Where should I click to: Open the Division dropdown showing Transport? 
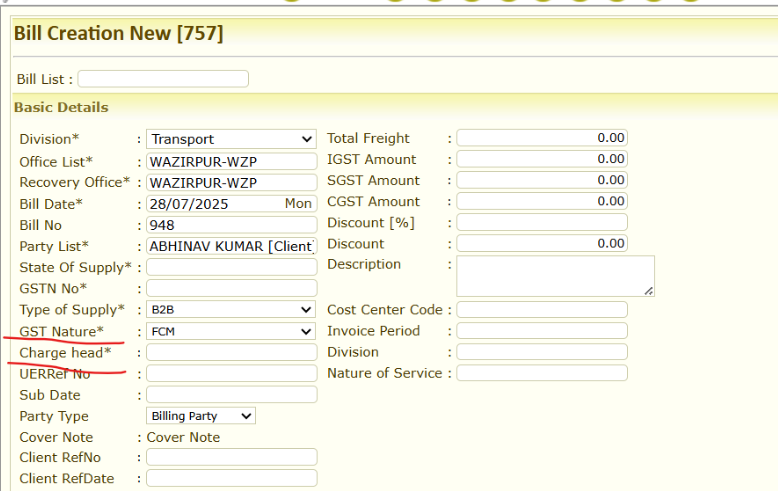[231, 139]
